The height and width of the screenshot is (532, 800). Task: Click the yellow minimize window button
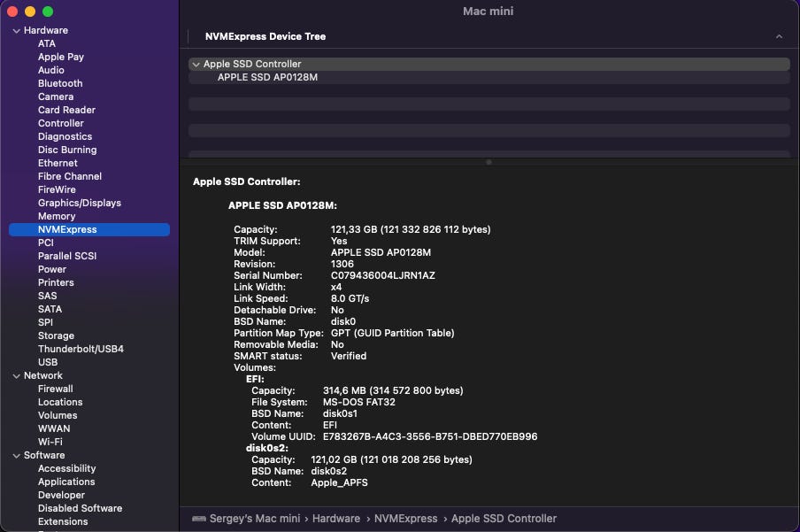coord(30,12)
